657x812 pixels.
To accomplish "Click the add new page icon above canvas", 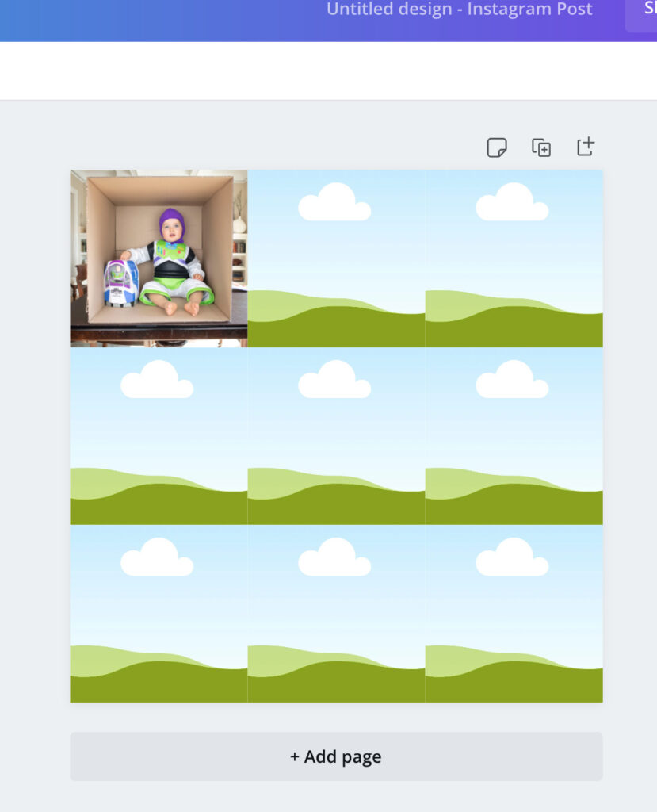I will pyautogui.click(x=586, y=147).
